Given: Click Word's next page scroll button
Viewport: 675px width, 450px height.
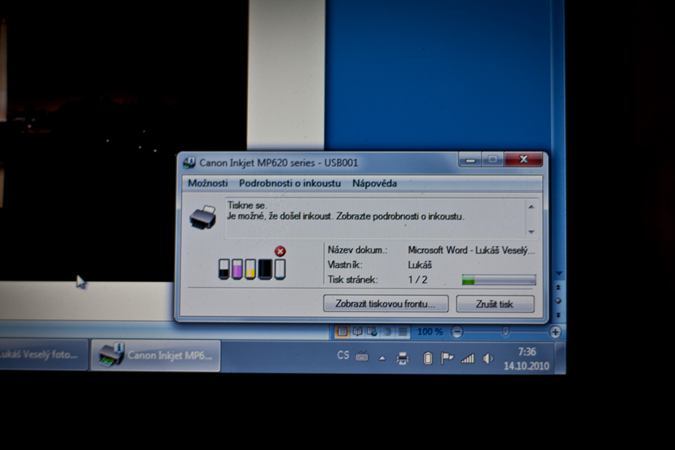Looking at the screenshot, I should pos(558,315).
